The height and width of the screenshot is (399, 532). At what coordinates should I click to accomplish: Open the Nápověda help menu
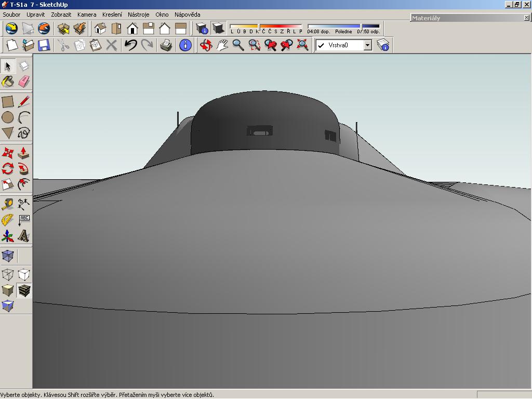[x=187, y=15]
